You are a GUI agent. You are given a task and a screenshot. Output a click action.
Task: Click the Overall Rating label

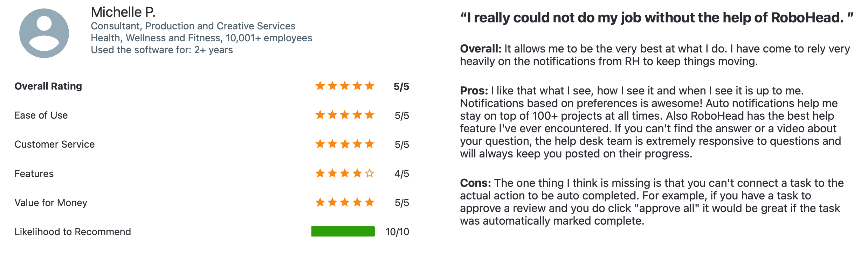pyautogui.click(x=48, y=86)
